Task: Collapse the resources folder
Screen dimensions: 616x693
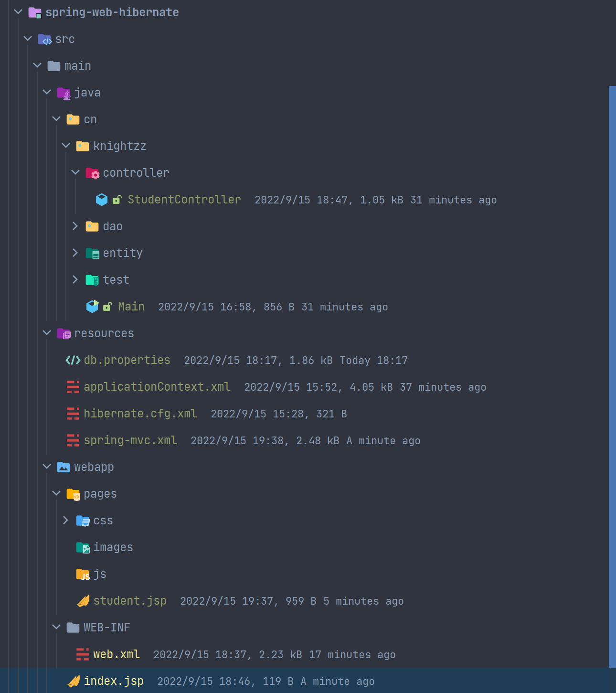Action: tap(47, 333)
